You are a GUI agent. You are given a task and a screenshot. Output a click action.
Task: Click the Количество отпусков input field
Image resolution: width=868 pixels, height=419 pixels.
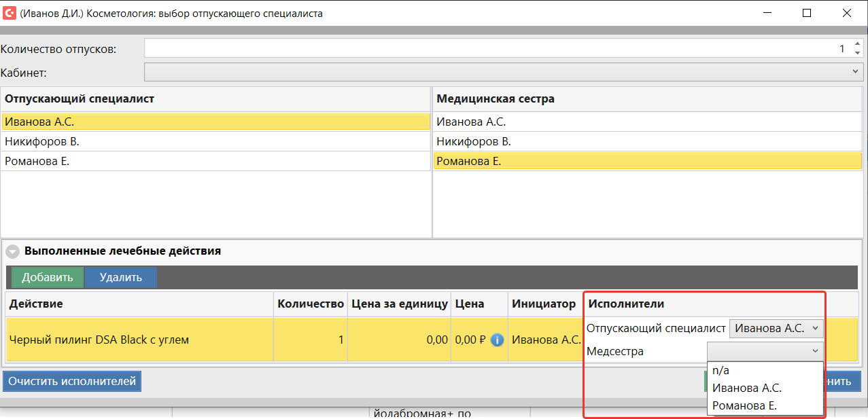(489, 49)
